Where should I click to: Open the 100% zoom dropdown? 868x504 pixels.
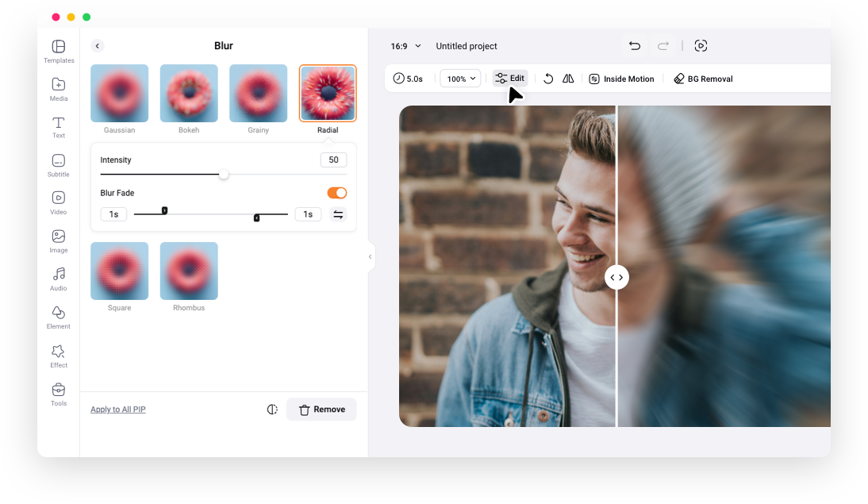pyautogui.click(x=460, y=79)
